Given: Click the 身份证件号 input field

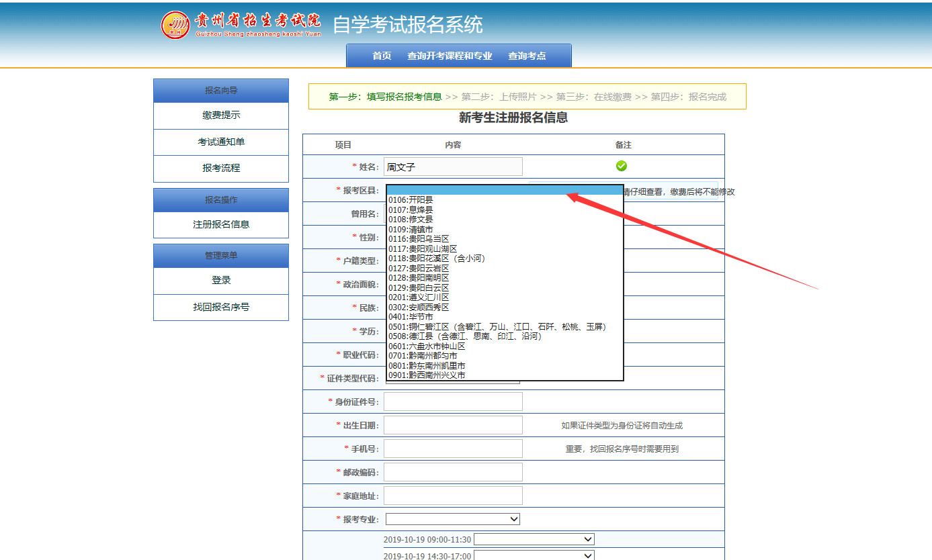Looking at the screenshot, I should [x=453, y=402].
